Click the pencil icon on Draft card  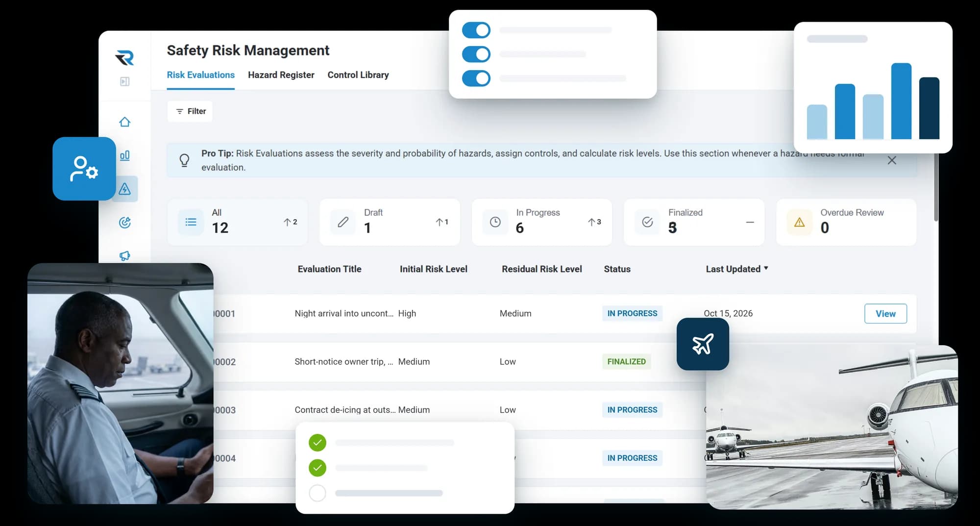343,222
